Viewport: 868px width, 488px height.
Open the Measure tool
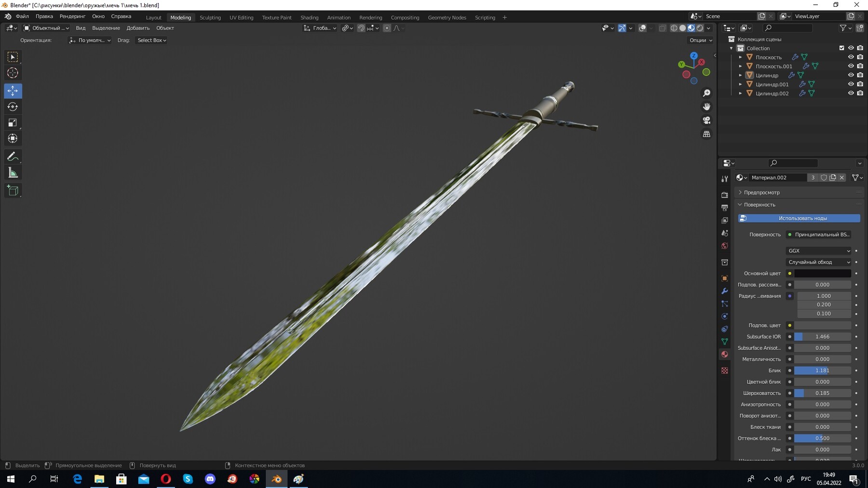(13, 172)
